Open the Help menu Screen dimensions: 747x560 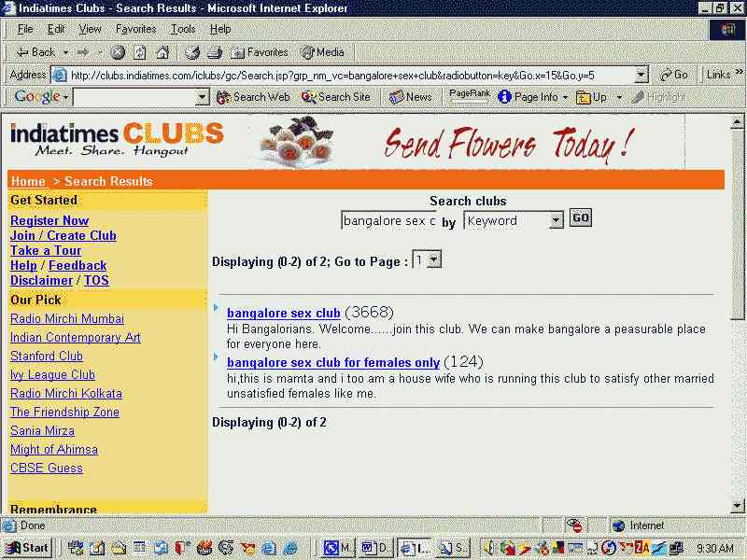tap(220, 30)
